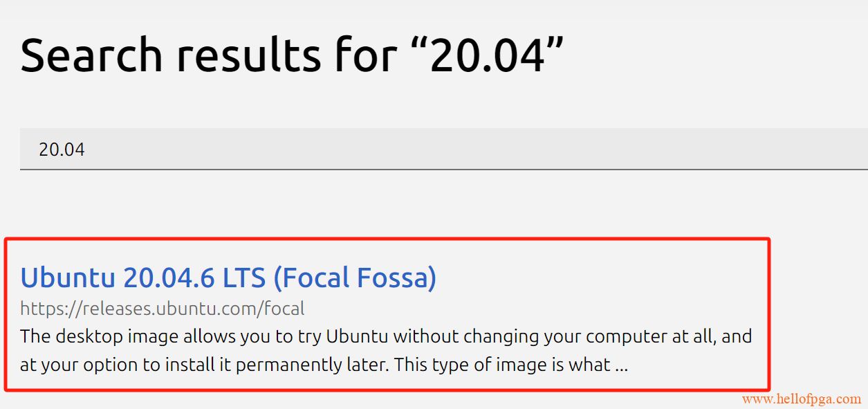The image size is (868, 409).
Task: Click the releases.ubuntu.com/focal URL
Action: (162, 308)
